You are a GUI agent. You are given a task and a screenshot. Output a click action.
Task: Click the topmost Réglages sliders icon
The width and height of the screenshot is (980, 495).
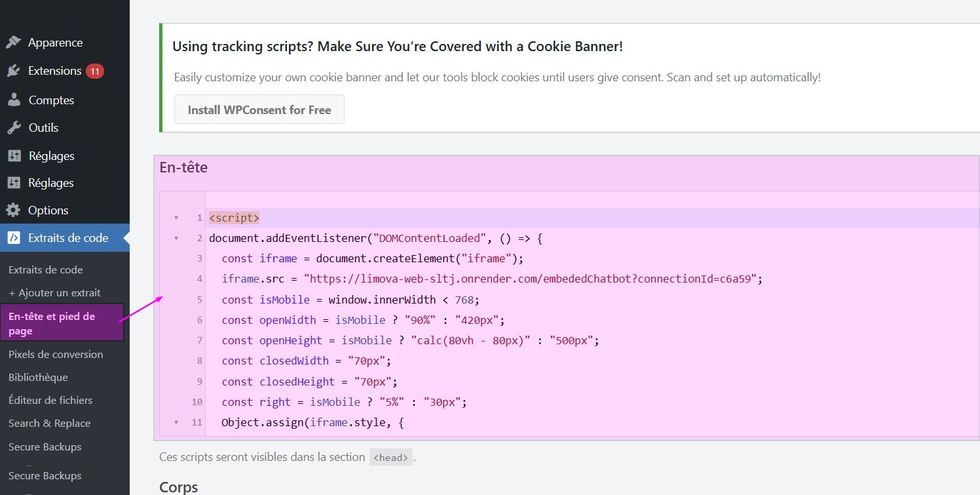[x=14, y=156]
